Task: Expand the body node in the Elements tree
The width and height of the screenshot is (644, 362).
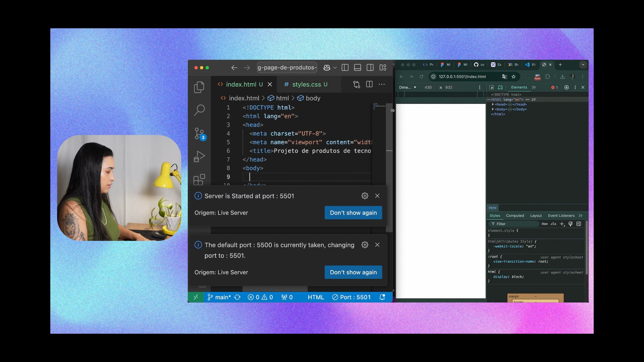Action: coord(493,109)
